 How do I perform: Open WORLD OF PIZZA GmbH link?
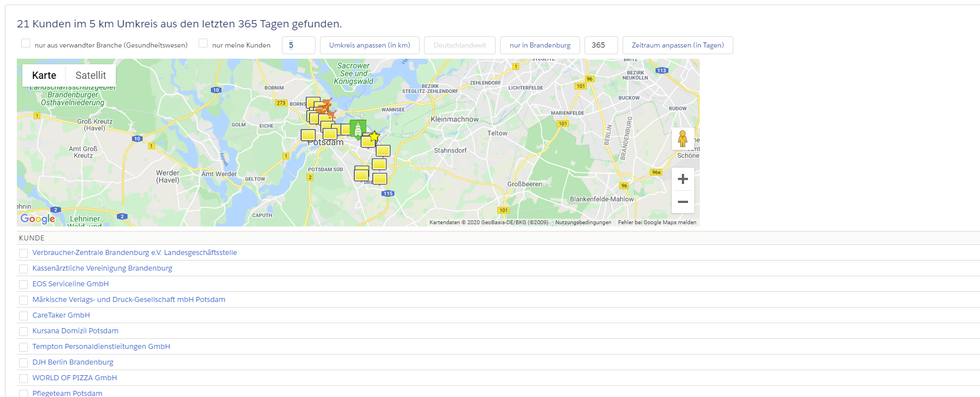point(75,378)
